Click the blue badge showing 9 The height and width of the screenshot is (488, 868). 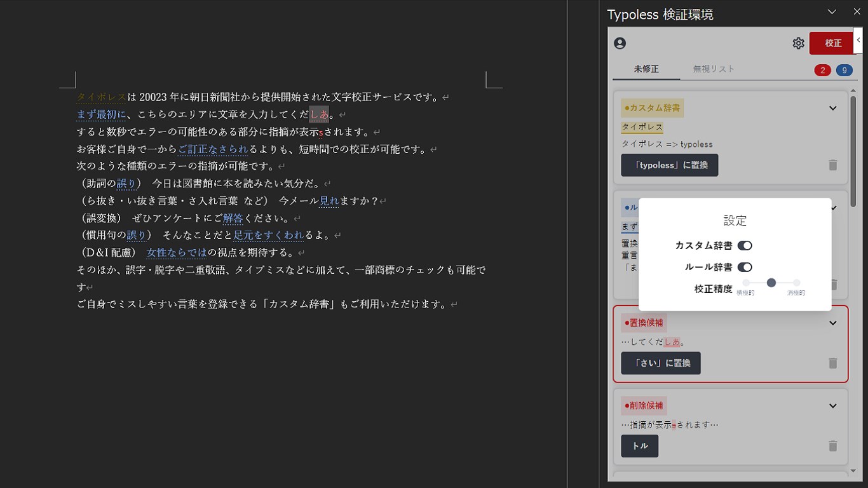click(844, 70)
